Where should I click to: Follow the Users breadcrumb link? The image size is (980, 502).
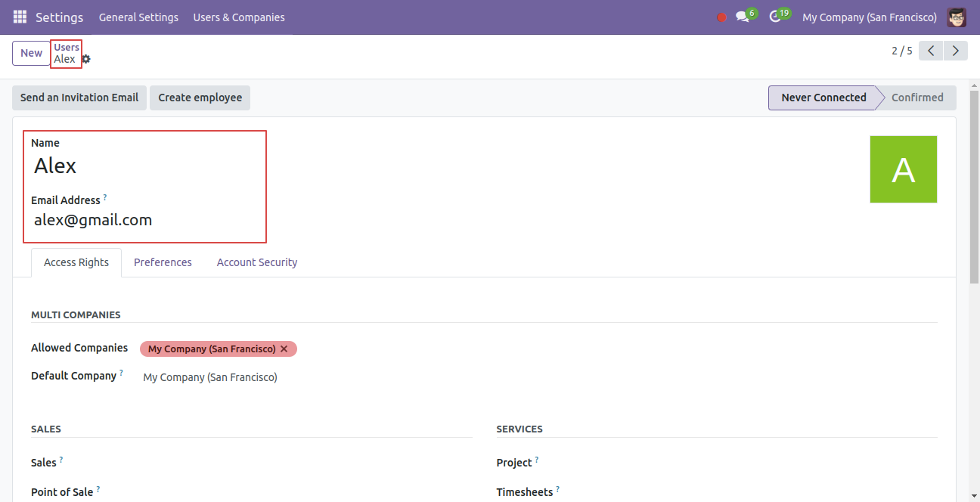[x=67, y=47]
